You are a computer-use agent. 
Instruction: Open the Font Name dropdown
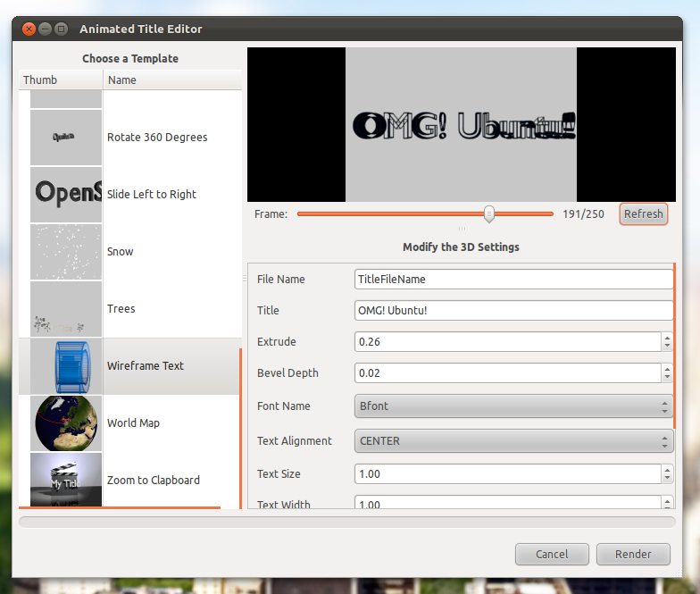(513, 406)
